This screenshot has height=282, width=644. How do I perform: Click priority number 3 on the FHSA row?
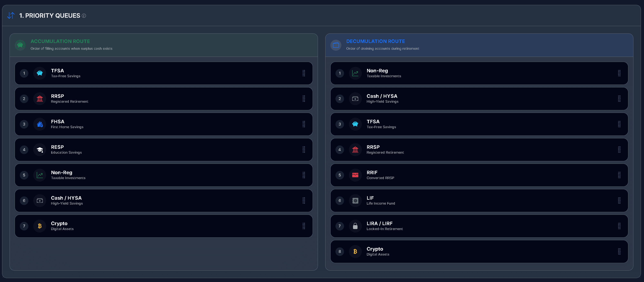[x=24, y=124]
